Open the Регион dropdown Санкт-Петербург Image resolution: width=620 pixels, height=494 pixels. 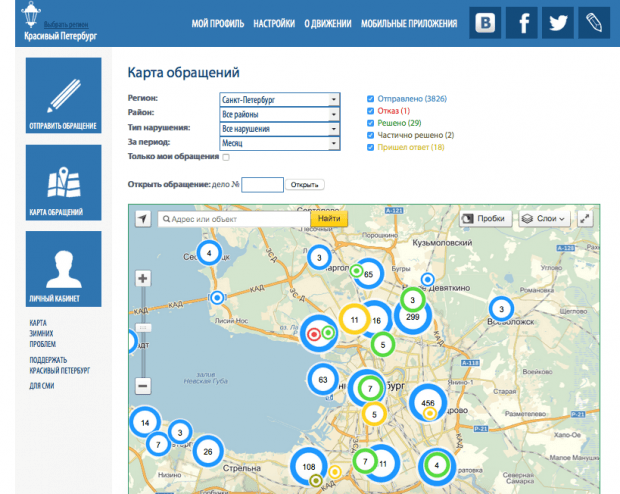pos(279,100)
